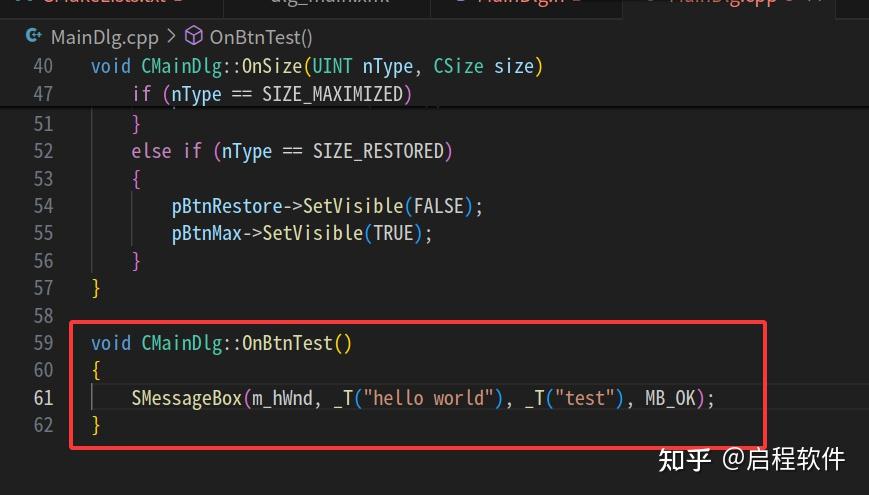Click the MB_OK flag
Screen dimensions: 869x495
[670, 398]
